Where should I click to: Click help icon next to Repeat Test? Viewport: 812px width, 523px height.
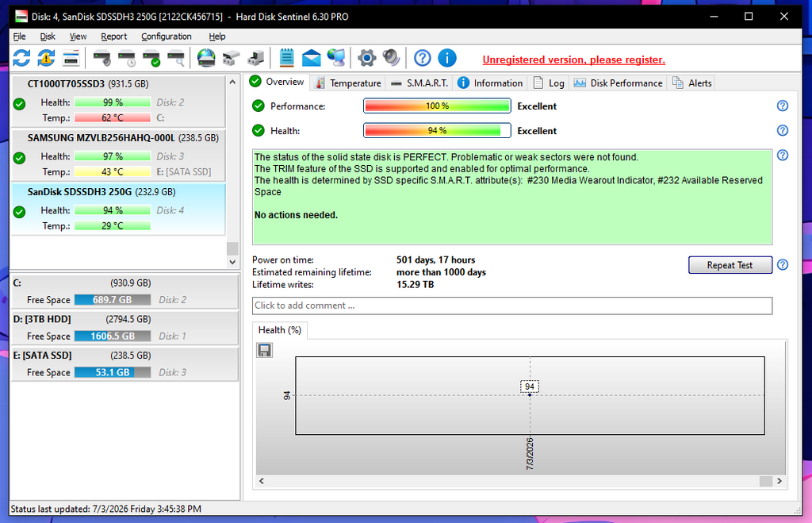(x=783, y=264)
